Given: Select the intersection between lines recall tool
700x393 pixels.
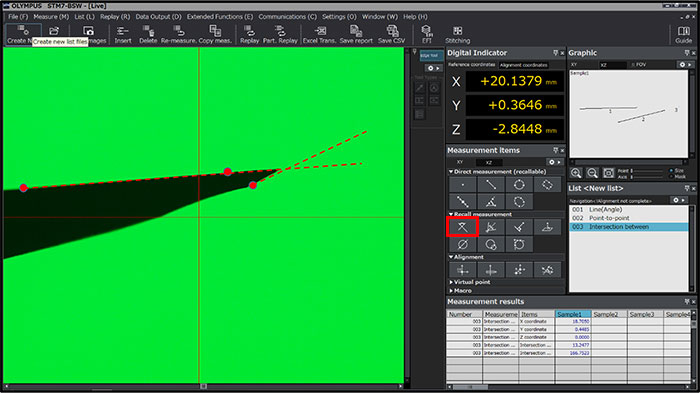Looking at the screenshot, I should [x=462, y=227].
